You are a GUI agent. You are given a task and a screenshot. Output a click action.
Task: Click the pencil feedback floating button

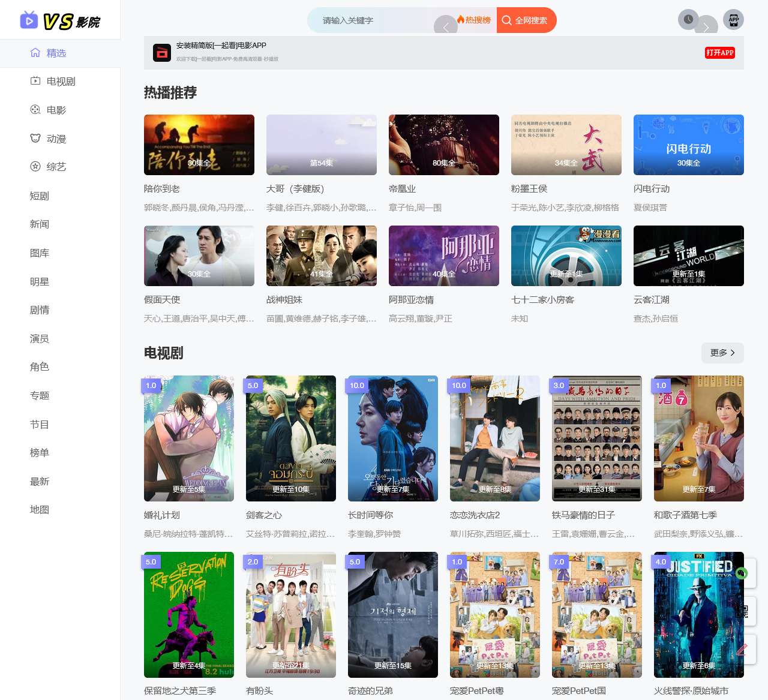coord(743,649)
